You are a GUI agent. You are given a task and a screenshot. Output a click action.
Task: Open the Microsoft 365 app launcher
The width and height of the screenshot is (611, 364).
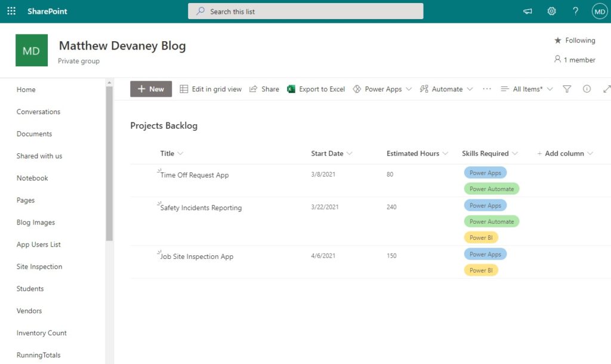coord(11,11)
